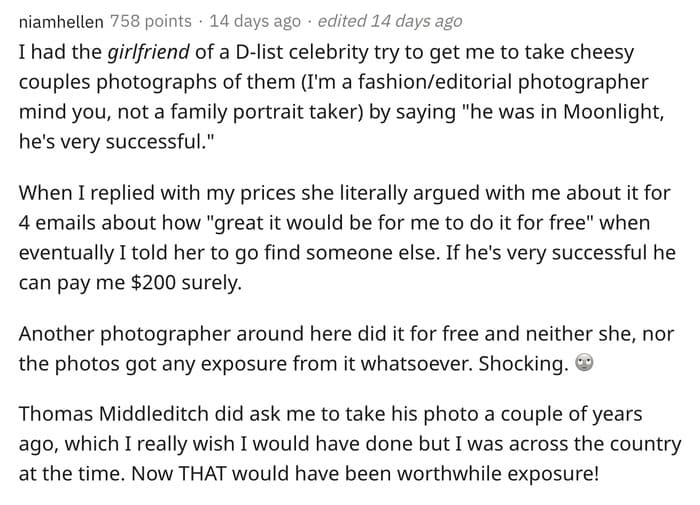Click the closing phrase "worthwhile exposure!"
Image resolution: width=700 pixels, height=505 pixels.
point(497,474)
